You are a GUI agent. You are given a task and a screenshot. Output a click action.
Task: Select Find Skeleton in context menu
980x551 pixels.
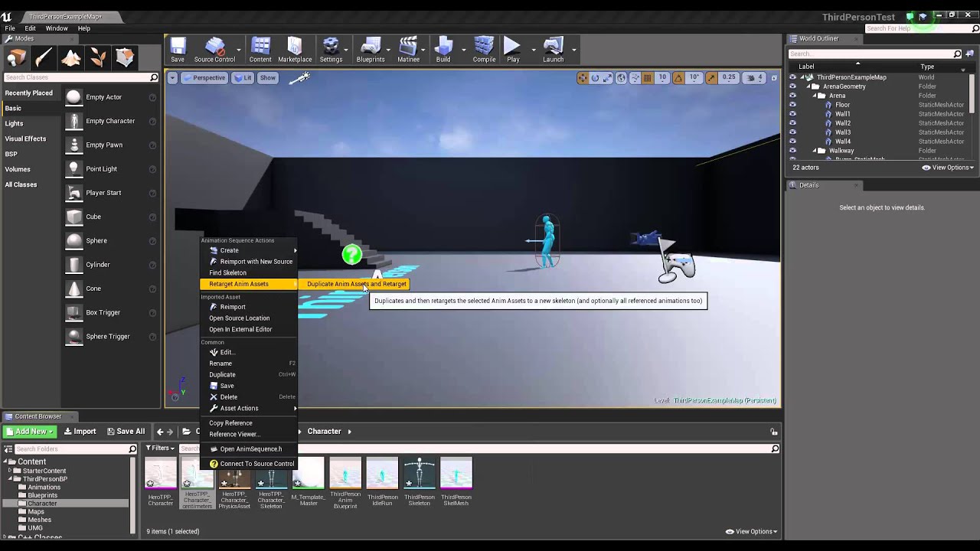coord(250,272)
